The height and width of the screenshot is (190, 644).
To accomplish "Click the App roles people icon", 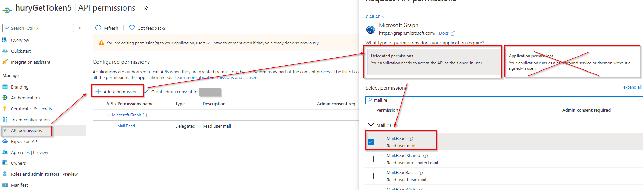I will pos(5,152).
